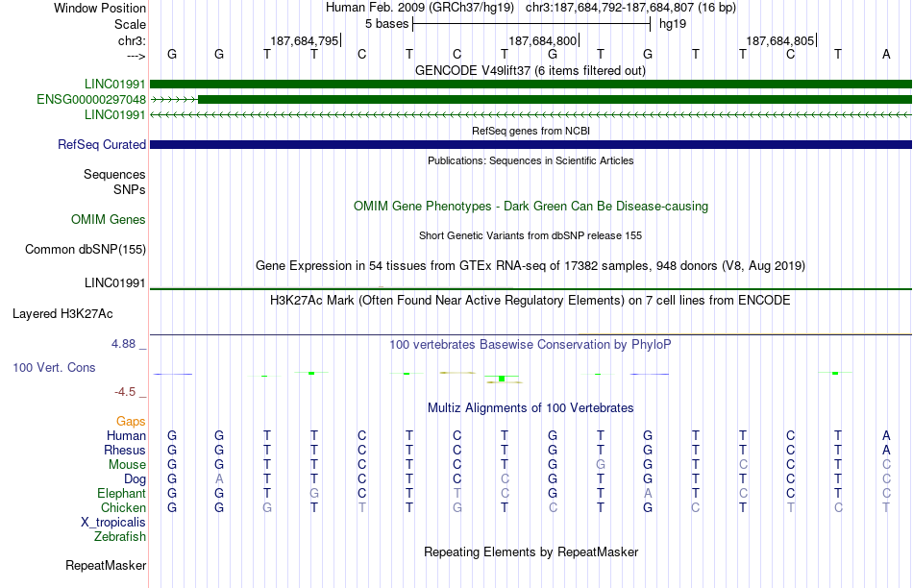Click the Common dbSNP(155) track label
This screenshot has height=588, width=913.
point(85,249)
